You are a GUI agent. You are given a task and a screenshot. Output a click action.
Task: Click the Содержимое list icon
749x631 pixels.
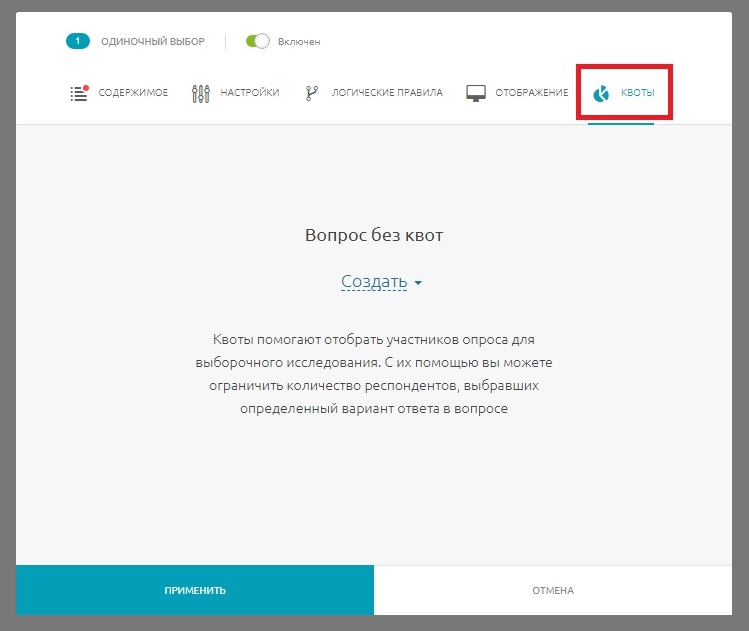point(79,94)
